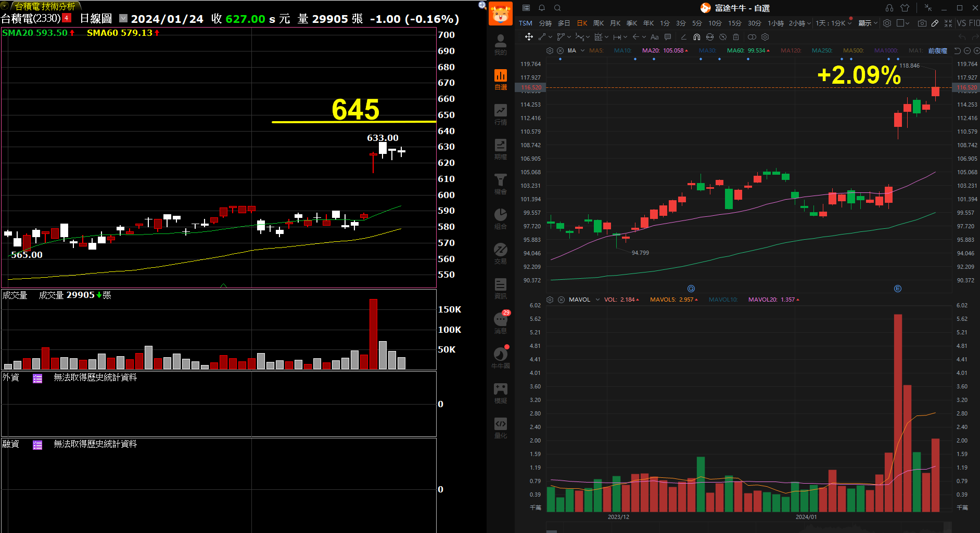Switch to 分時 intraday chart tab
This screenshot has height=533, width=980.
tap(545, 23)
